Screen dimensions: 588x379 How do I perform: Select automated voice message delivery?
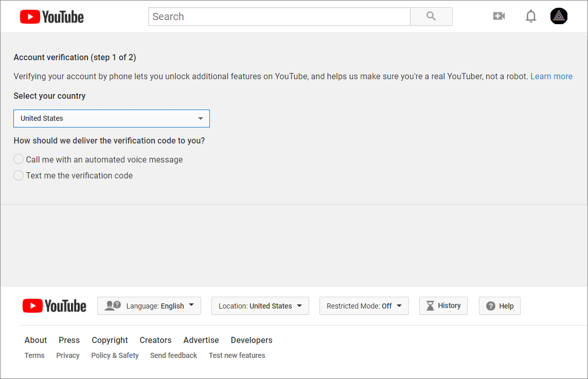[19, 159]
